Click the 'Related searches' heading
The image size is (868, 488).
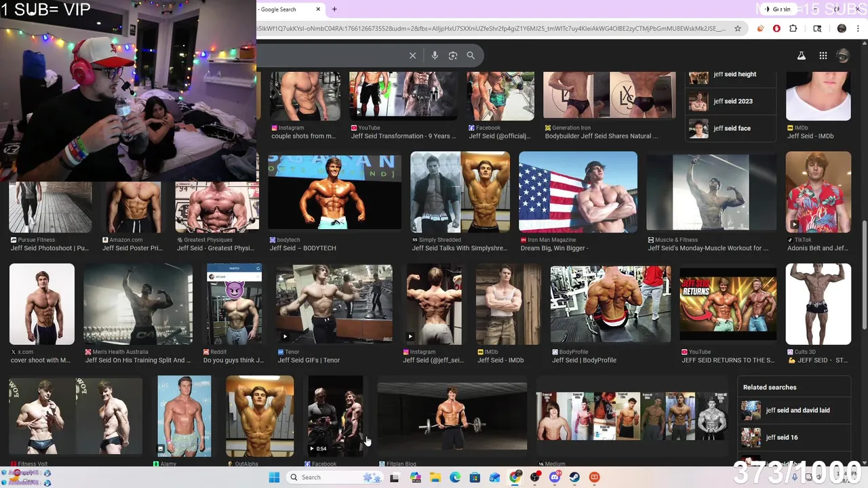[x=770, y=387]
